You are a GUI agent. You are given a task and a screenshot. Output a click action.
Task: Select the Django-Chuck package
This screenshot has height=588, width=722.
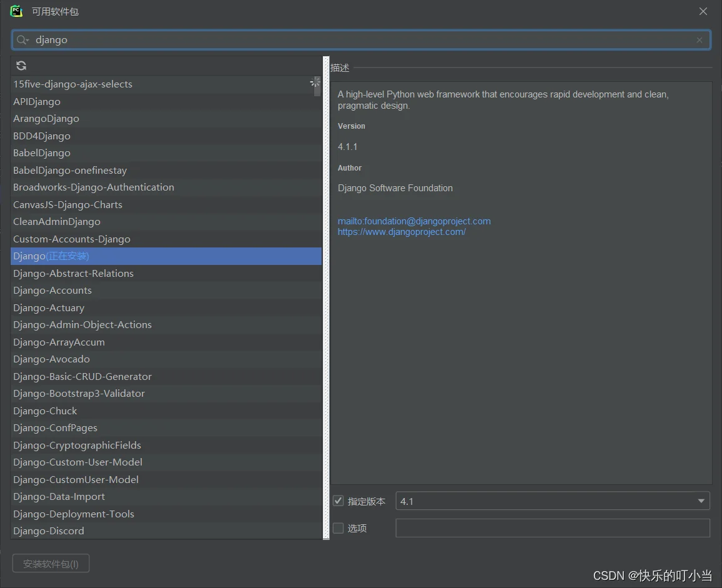[x=166, y=411]
